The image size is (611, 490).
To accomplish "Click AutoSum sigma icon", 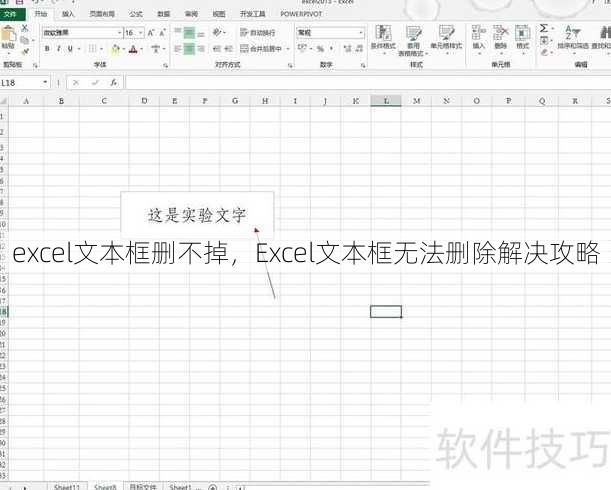I will 544,28.
